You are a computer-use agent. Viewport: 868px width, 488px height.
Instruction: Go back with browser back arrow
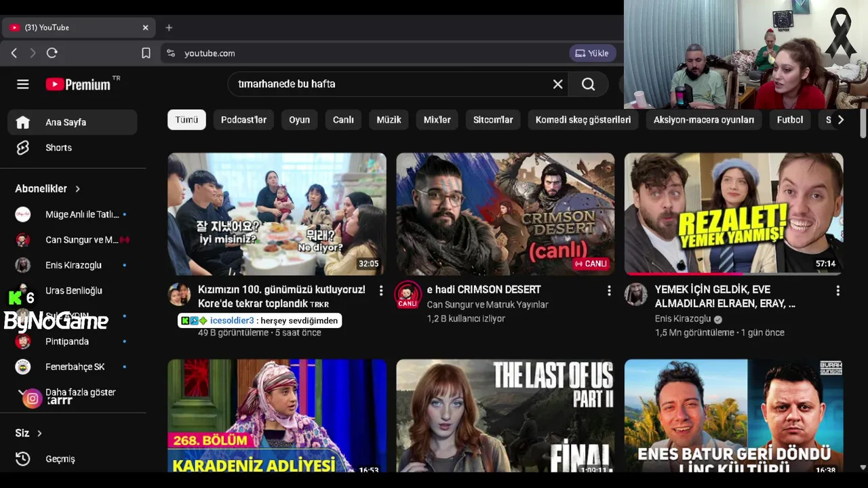pos(14,53)
